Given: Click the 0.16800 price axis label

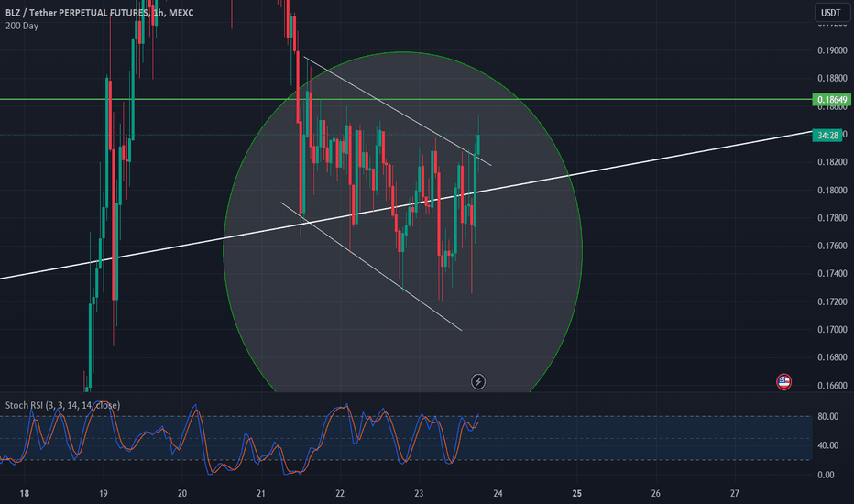Looking at the screenshot, I should [832, 357].
